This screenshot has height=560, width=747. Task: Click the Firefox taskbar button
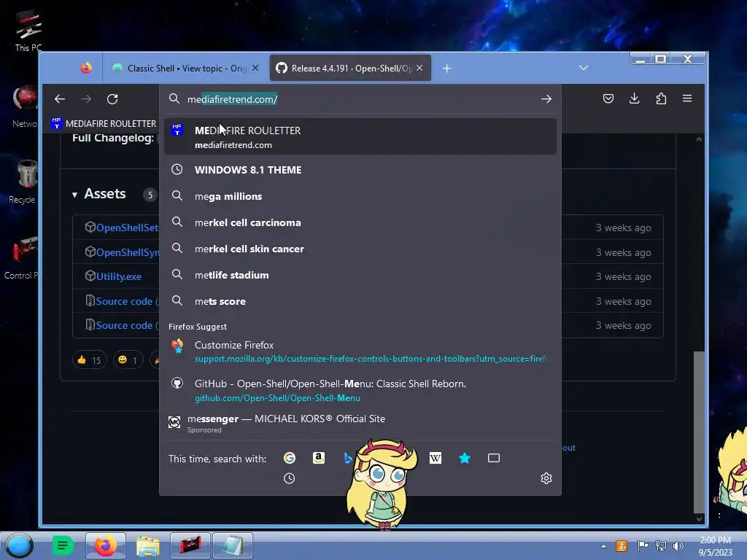pyautogui.click(x=105, y=545)
